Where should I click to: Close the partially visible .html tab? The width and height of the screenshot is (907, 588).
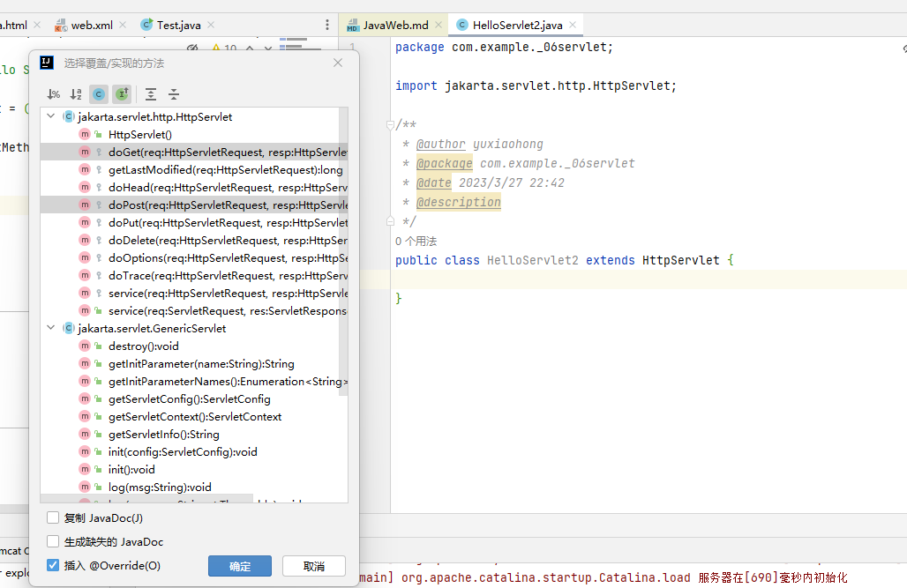tap(37, 25)
